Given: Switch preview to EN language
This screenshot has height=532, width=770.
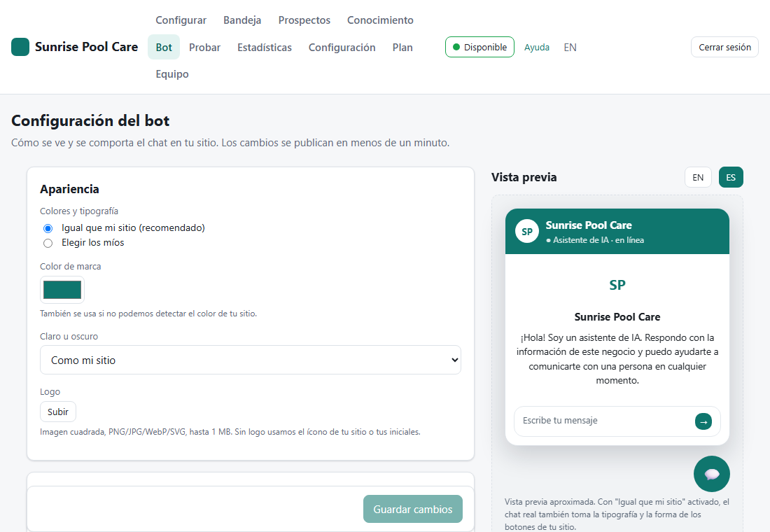Looking at the screenshot, I should click(698, 177).
